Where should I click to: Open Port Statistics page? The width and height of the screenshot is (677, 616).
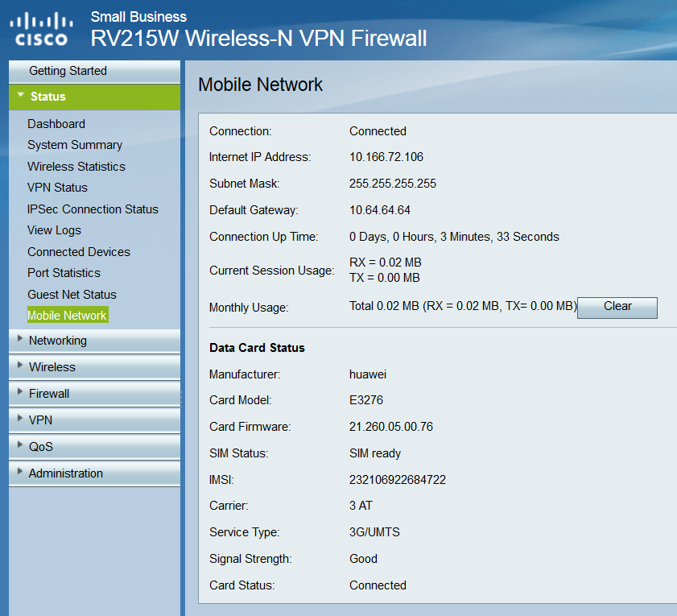pos(64,273)
